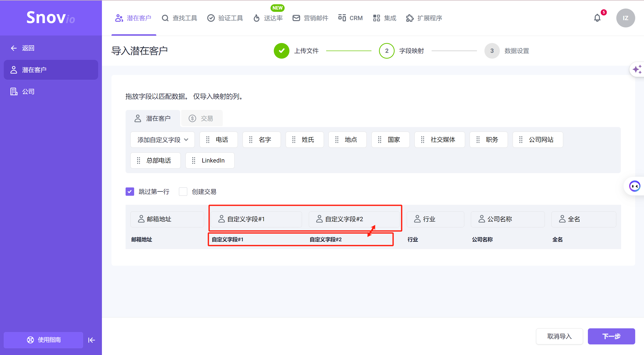Click the drag handle of the 地点 field

[337, 140]
